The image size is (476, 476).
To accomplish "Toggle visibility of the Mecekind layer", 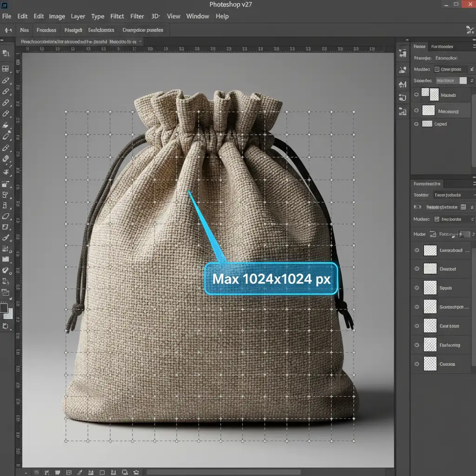I will 416,111.
